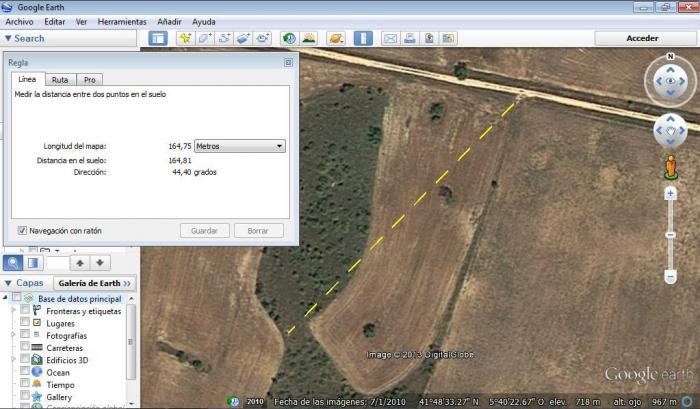Add a placemark with the pushpin tool
The image size is (700, 409).
185,38
